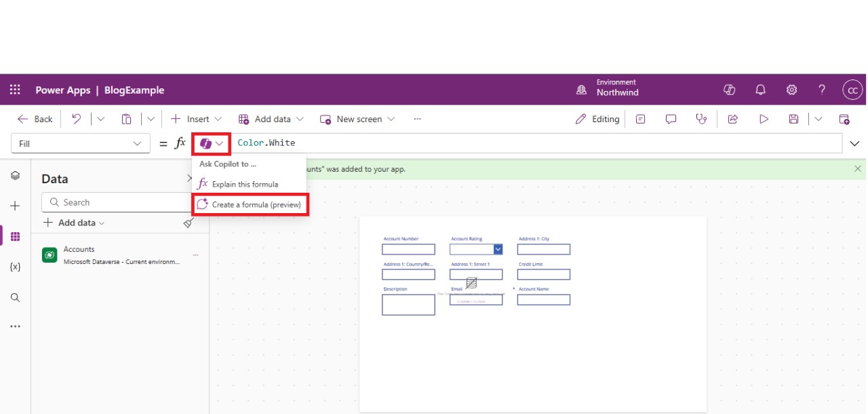Viewport: 868px width, 414px height.
Task: Click the notifications bell icon
Action: [x=760, y=90]
